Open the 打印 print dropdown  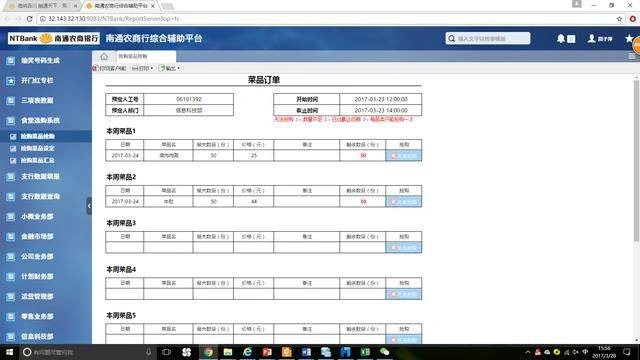tap(142, 68)
